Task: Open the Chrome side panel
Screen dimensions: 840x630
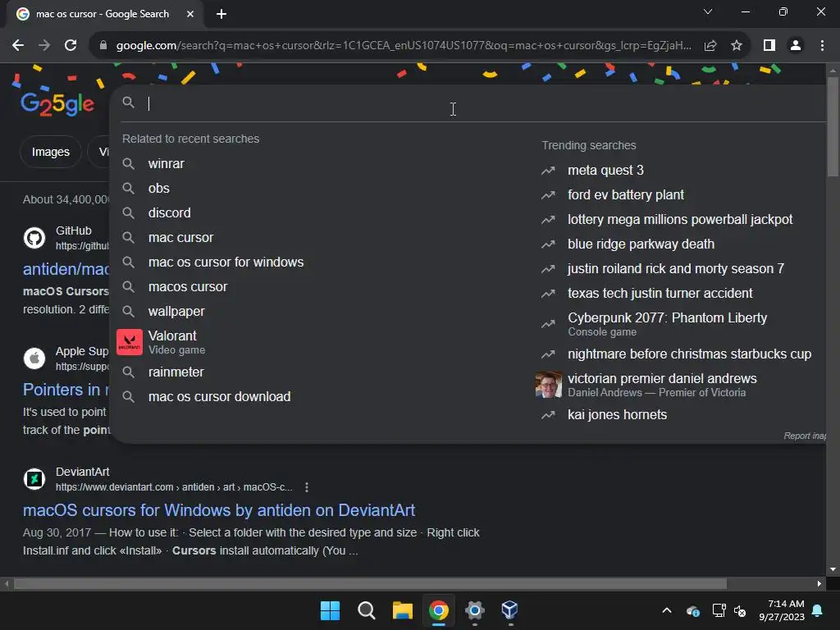Action: click(x=769, y=46)
